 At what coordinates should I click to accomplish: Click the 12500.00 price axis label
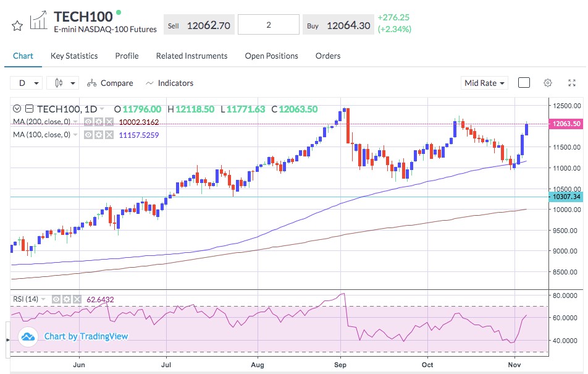(x=566, y=106)
